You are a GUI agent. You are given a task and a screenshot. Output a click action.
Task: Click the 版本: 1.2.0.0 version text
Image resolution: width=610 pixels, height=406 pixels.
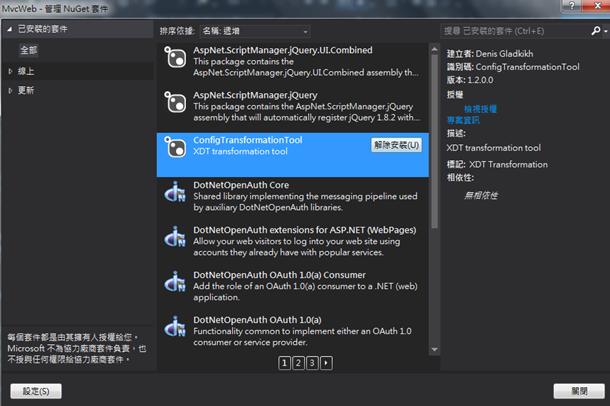pyautogui.click(x=470, y=80)
